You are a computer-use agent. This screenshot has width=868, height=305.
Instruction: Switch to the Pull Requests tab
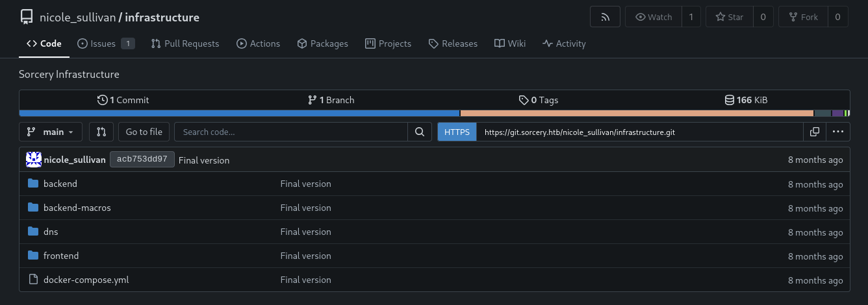(x=185, y=43)
